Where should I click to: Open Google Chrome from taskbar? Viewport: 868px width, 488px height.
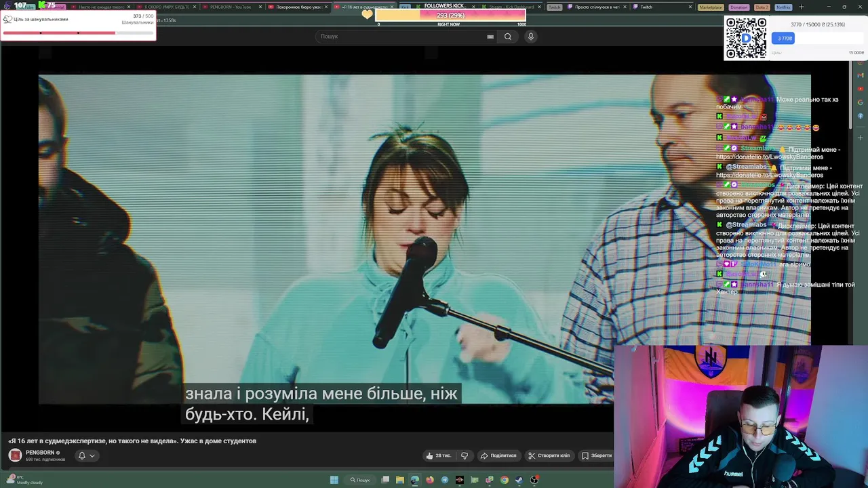point(505,480)
